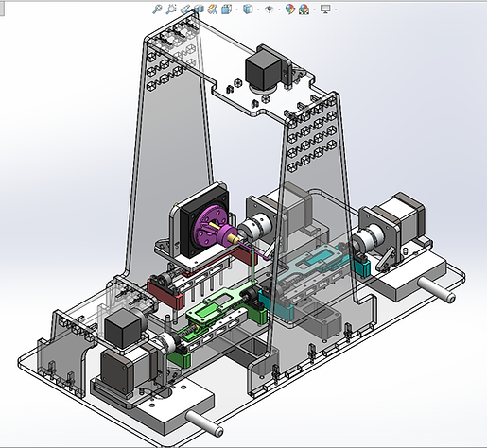Expand the View Orientation dropdown arrow
The height and width of the screenshot is (448, 487).
[236, 9]
